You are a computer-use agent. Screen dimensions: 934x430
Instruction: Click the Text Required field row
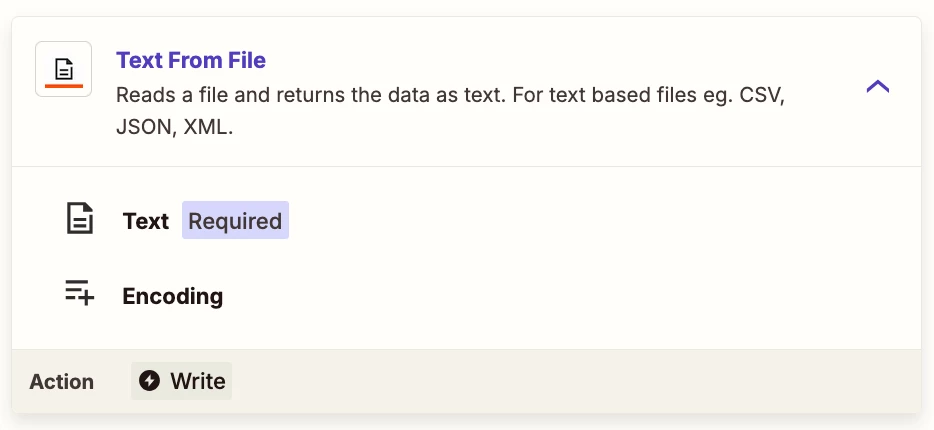click(x=466, y=220)
